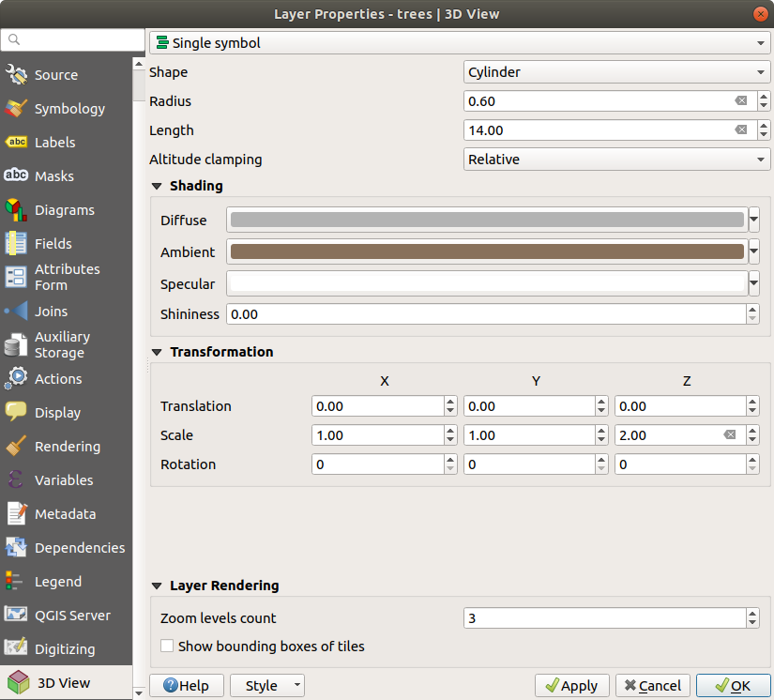The height and width of the screenshot is (700, 774).
Task: Open the Source settings icon
Action: click(x=16, y=75)
